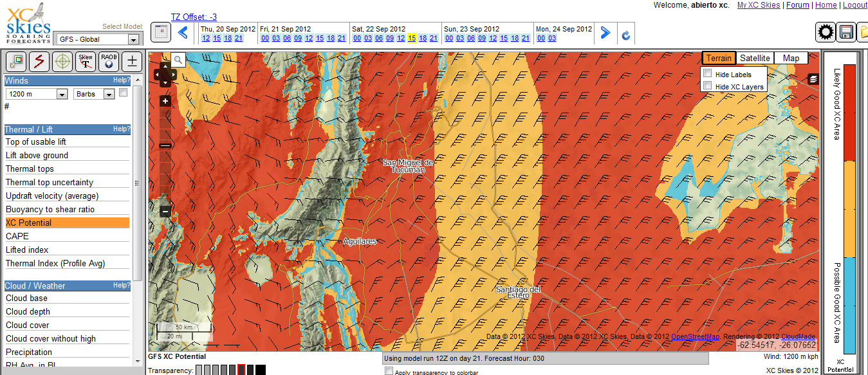This screenshot has height=375, width=868.
Task: Open the calendar date picker
Action: pos(161,32)
